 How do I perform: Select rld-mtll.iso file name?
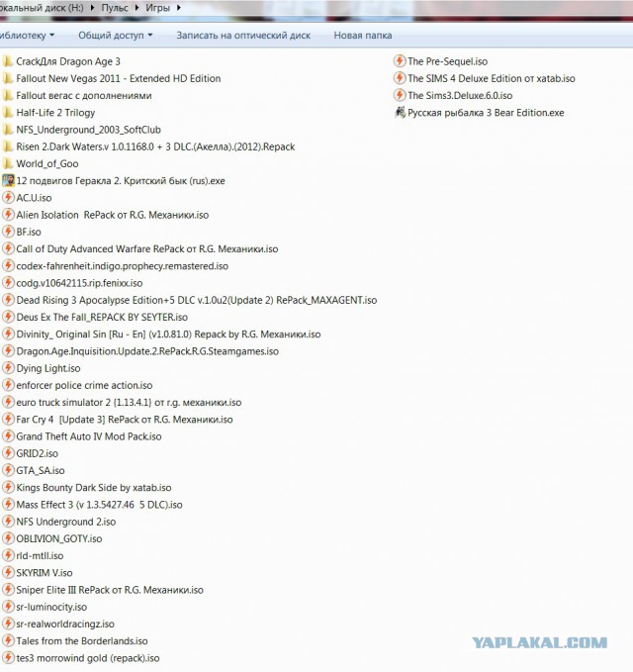tap(40, 556)
